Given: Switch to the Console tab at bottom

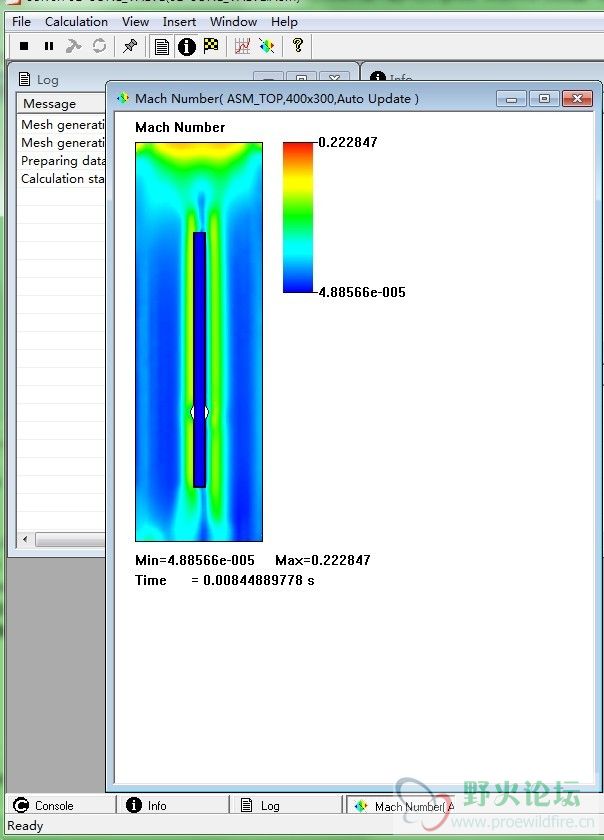Looking at the screenshot, I should pyautogui.click(x=61, y=805).
